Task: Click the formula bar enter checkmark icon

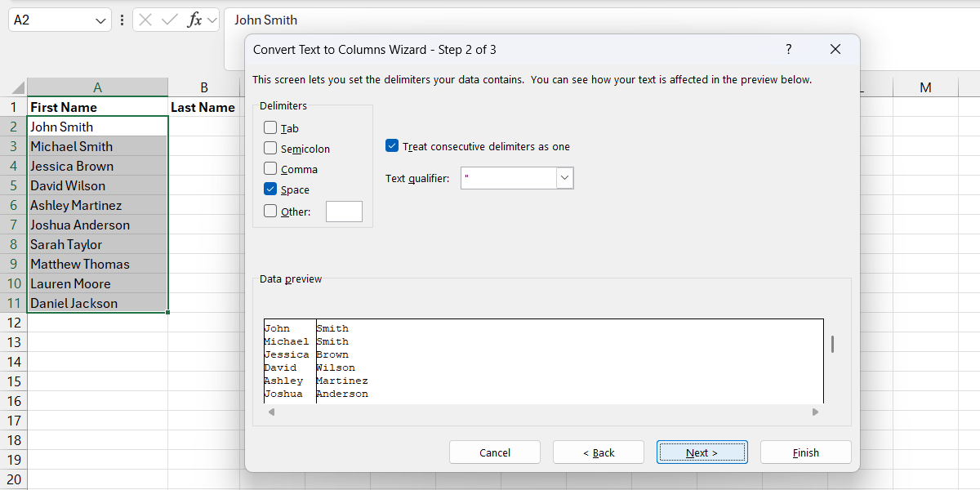Action: [x=170, y=20]
